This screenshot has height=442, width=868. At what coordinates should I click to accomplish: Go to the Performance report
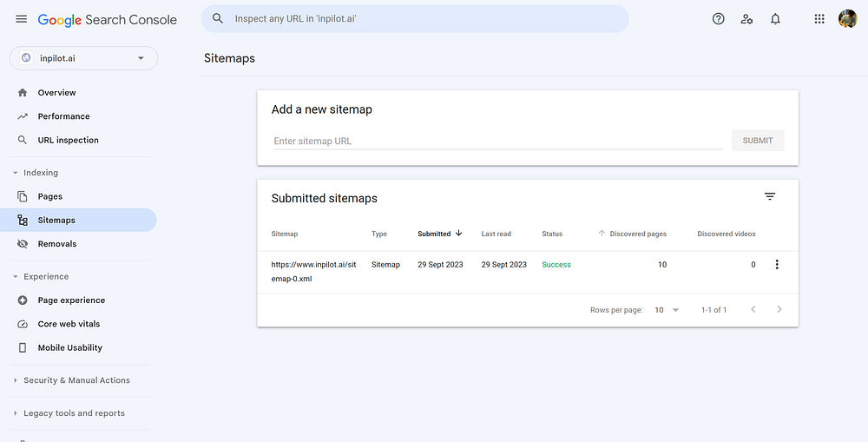[63, 116]
